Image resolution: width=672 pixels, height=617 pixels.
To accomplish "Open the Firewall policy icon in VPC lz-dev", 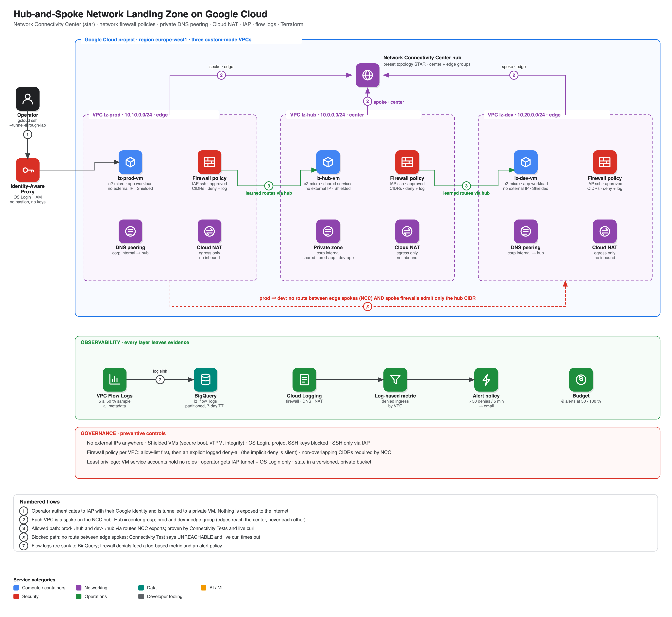I will tap(605, 162).
